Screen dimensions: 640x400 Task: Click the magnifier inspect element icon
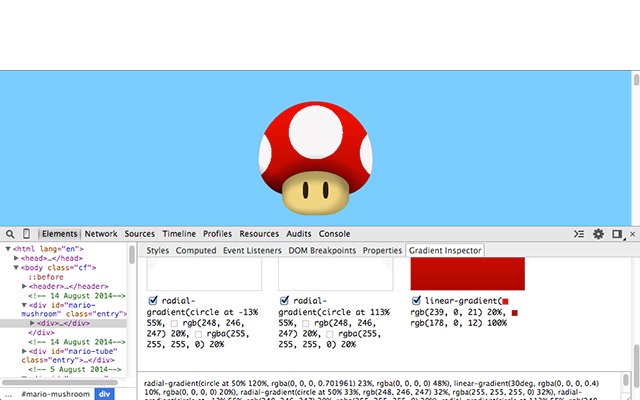click(10, 234)
